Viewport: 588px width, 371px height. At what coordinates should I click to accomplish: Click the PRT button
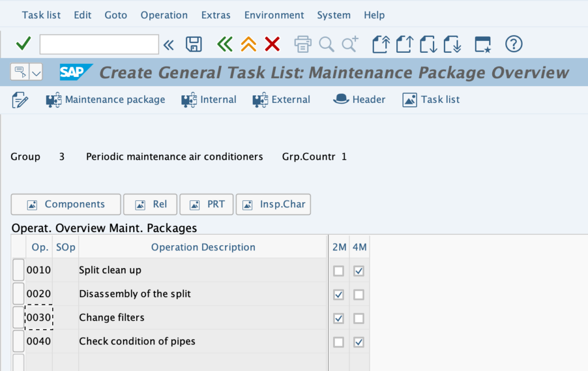[x=207, y=204]
